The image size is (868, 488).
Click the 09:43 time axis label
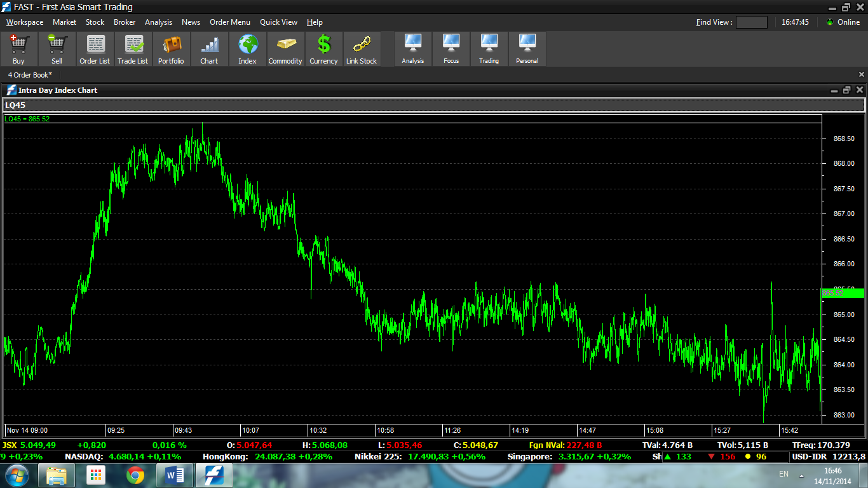coord(184,430)
